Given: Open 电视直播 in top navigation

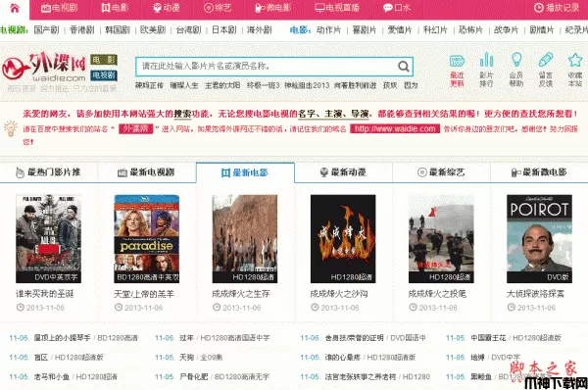Looking at the screenshot, I should pos(337,8).
